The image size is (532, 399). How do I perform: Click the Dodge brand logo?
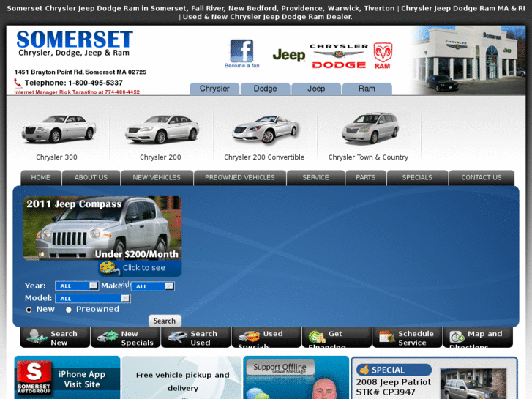click(339, 65)
